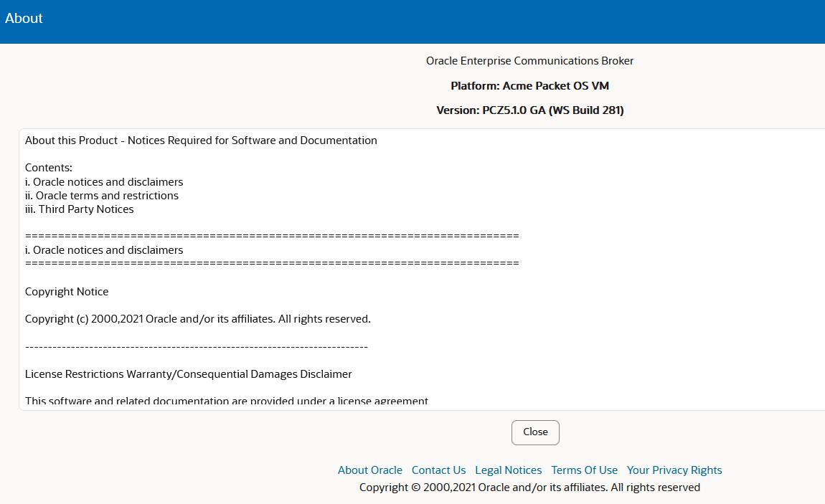Viewport: 825px width, 504px height.
Task: Open the Terms Of Use link
Action: (x=584, y=470)
